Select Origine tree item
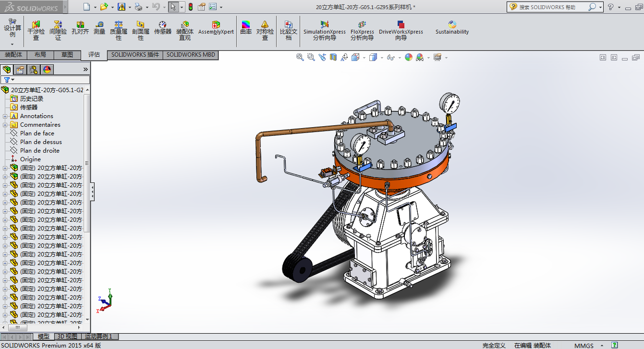 point(30,159)
